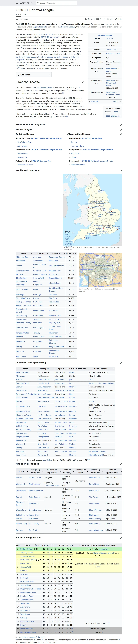
Task: Switch to the Talk tab
Action: click(24, 14)
